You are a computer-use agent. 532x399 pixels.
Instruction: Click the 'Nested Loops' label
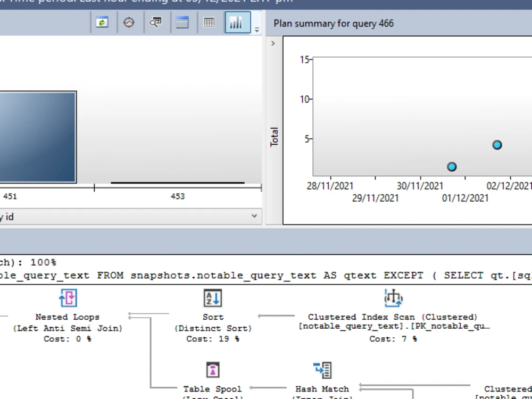[x=68, y=317]
